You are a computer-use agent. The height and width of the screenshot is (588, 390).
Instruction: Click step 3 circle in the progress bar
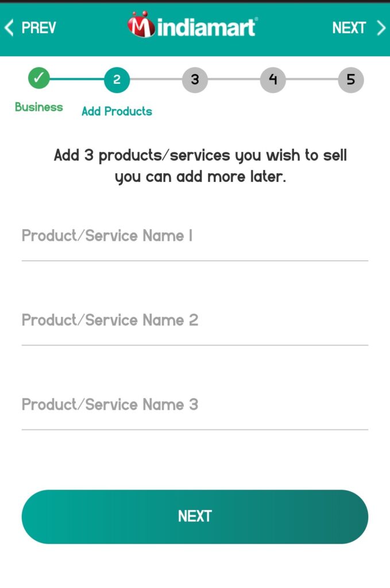tap(195, 80)
